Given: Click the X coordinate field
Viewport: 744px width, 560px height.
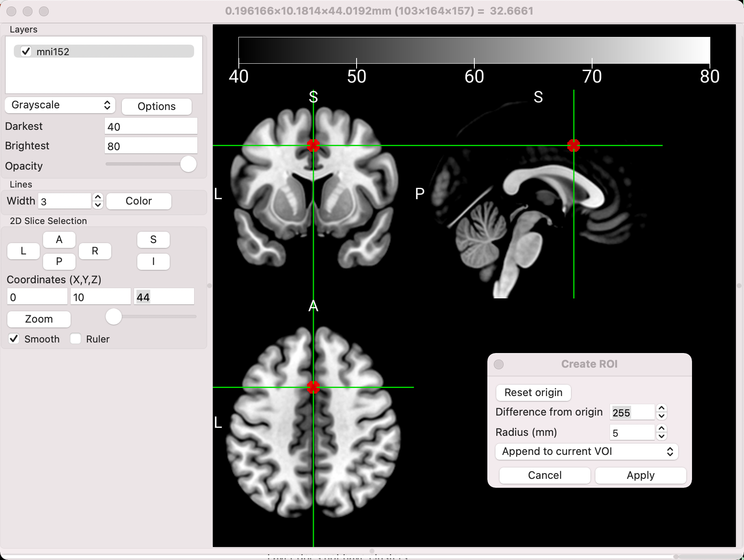Looking at the screenshot, I should pos(37,297).
